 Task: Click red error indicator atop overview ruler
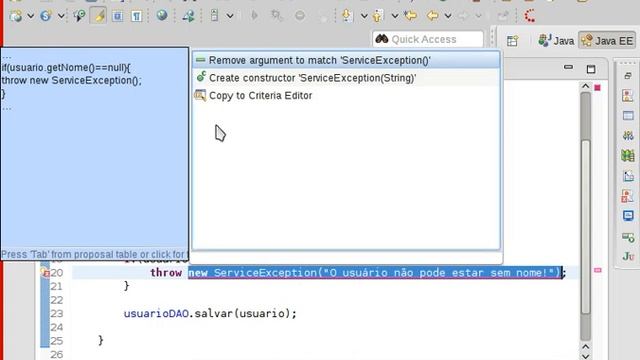coord(598,87)
